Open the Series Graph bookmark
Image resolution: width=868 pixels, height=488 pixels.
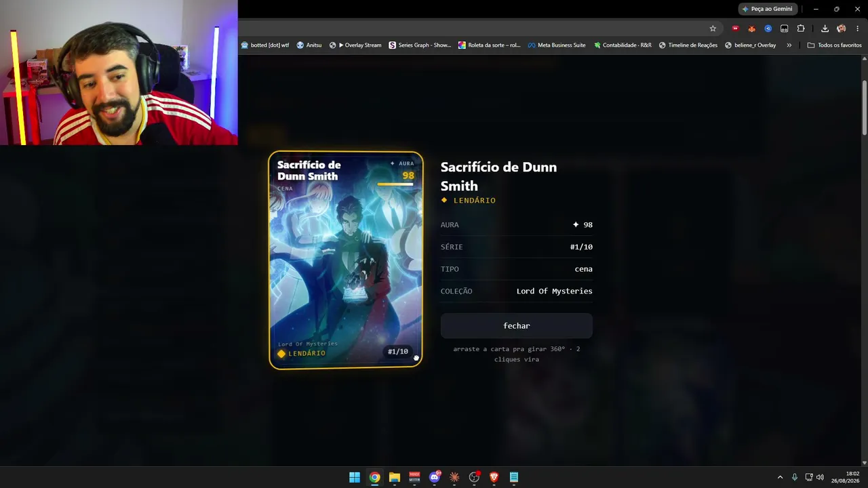pos(420,45)
